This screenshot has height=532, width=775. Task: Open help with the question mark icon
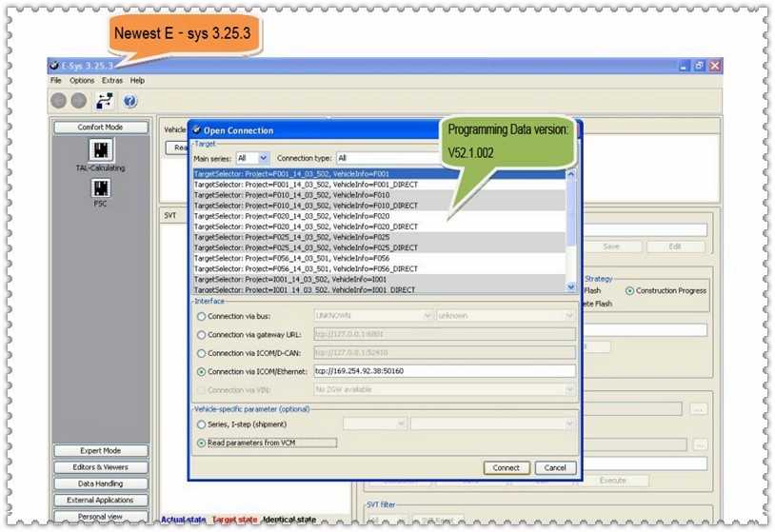[x=129, y=100]
